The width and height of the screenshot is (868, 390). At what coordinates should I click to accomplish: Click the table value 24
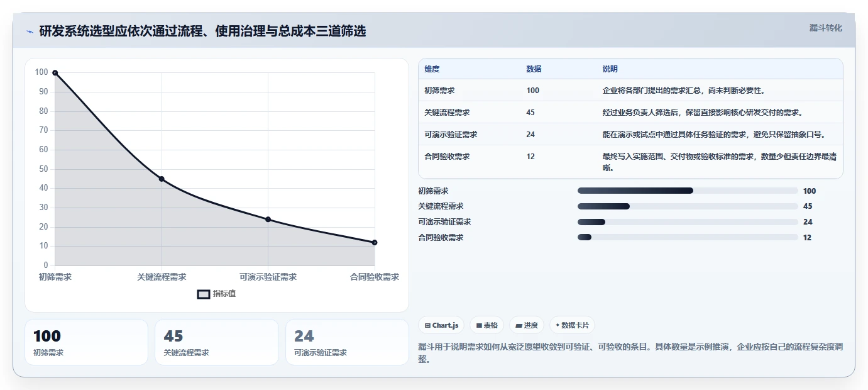tap(530, 135)
